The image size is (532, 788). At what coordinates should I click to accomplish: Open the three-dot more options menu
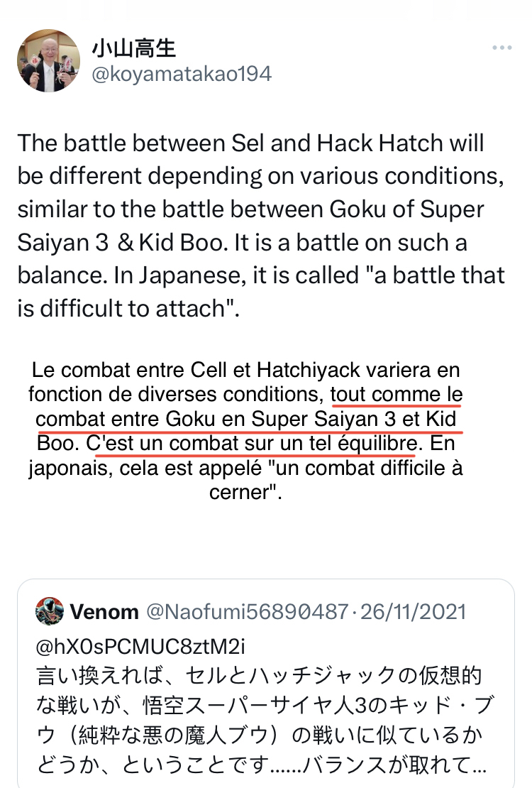click(501, 48)
